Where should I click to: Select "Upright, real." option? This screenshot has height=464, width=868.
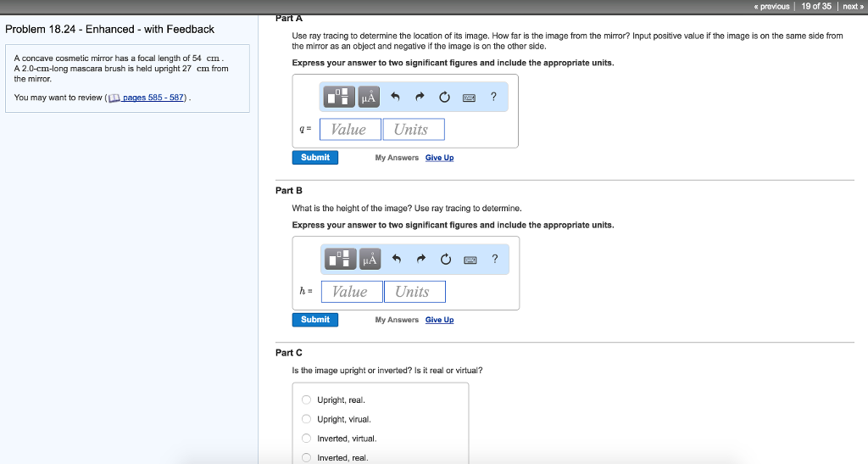[306, 400]
